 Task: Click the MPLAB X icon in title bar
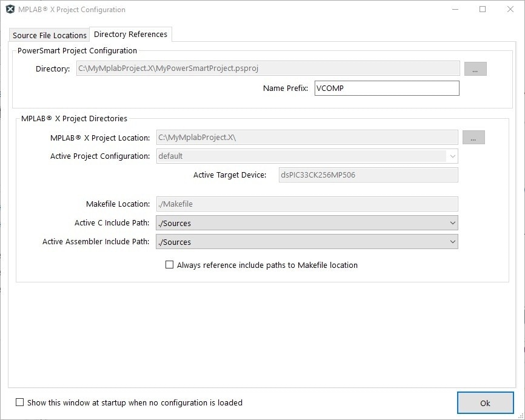(10, 10)
